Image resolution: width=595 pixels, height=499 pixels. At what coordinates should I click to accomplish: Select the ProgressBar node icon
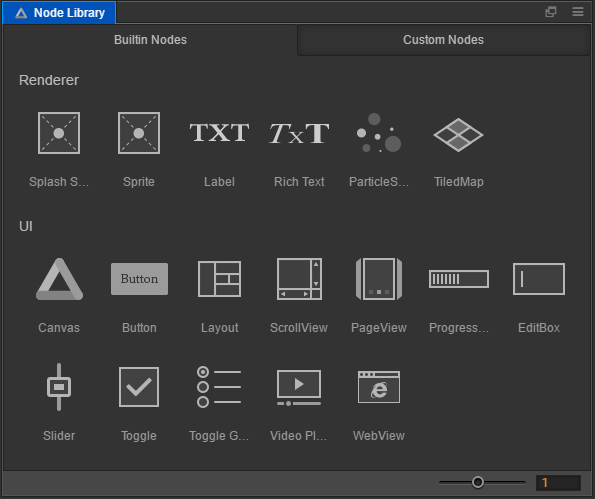pos(459,279)
